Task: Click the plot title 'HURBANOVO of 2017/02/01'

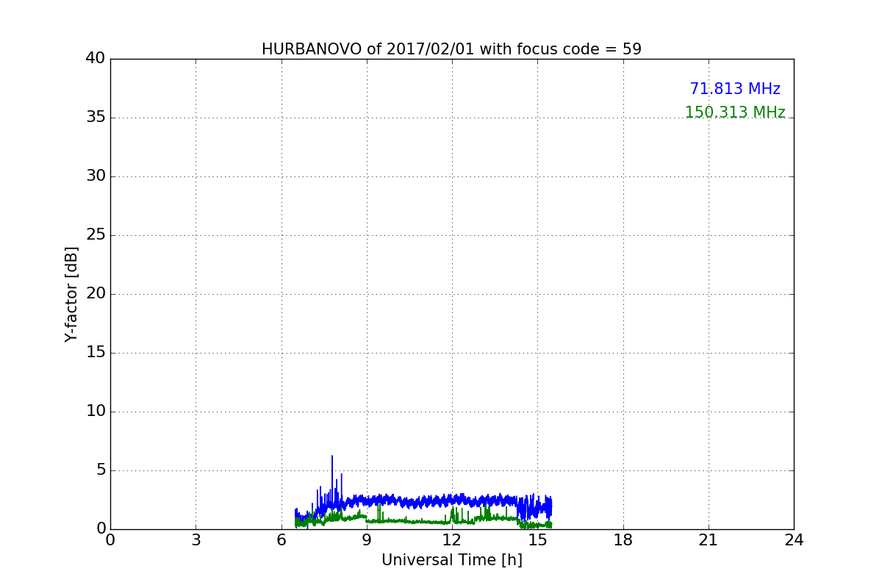Action: pos(368,49)
